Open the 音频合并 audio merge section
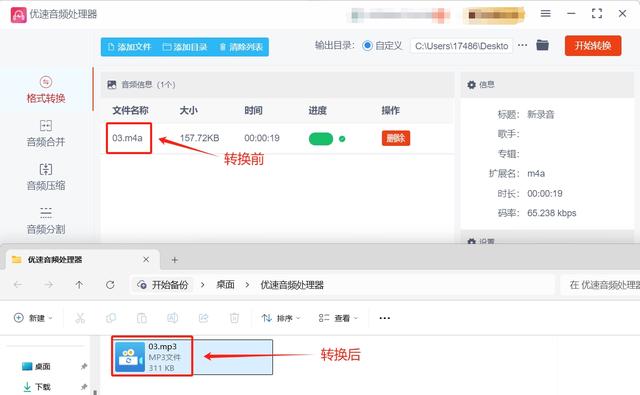 pyautogui.click(x=46, y=133)
